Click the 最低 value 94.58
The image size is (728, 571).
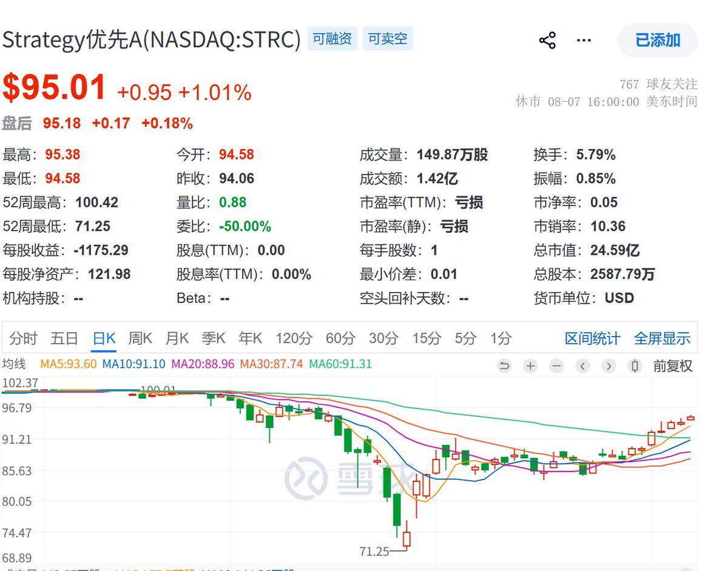pyautogui.click(x=62, y=179)
